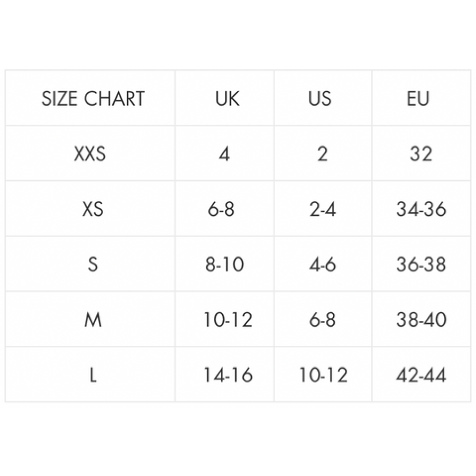Viewport: 476px width, 476px height.
Task: Select US 6-8 in the M row
Action: (x=323, y=320)
